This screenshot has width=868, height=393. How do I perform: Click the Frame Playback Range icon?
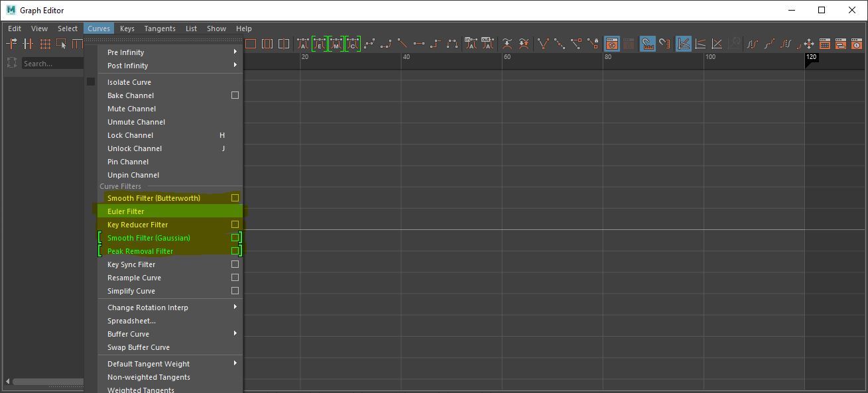click(267, 44)
